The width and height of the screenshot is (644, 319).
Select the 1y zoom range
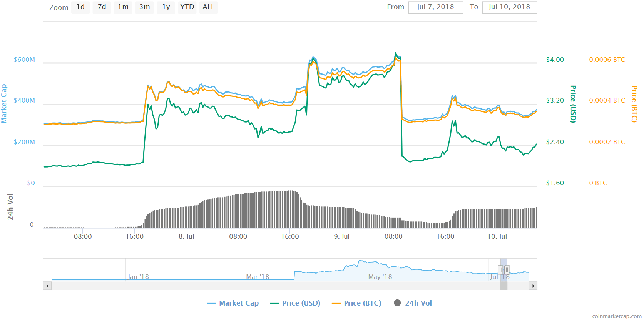click(166, 7)
